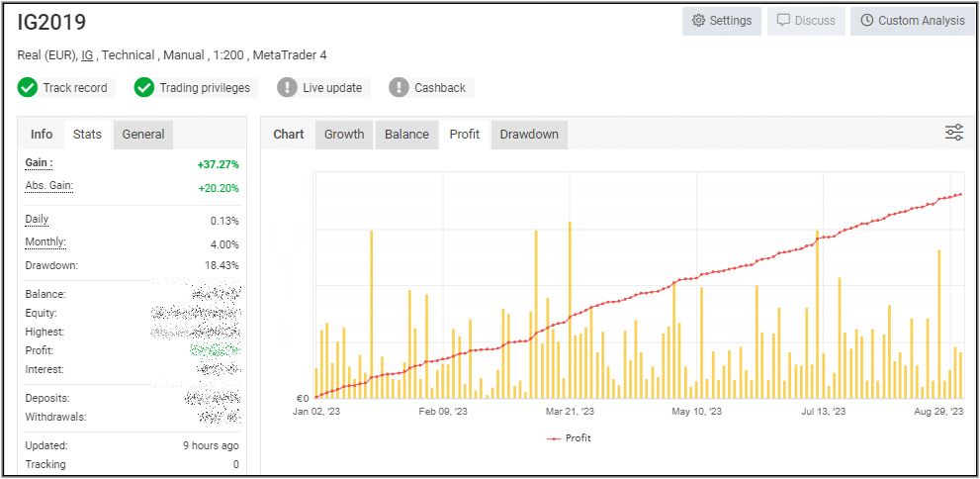Click the Custom Analysis clock icon
This screenshot has width=980, height=479.
click(867, 21)
